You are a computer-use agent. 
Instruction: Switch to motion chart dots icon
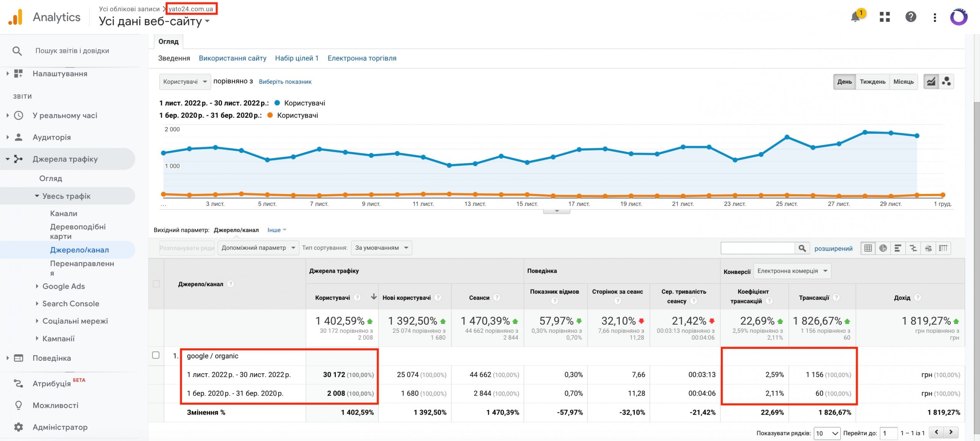tap(946, 81)
